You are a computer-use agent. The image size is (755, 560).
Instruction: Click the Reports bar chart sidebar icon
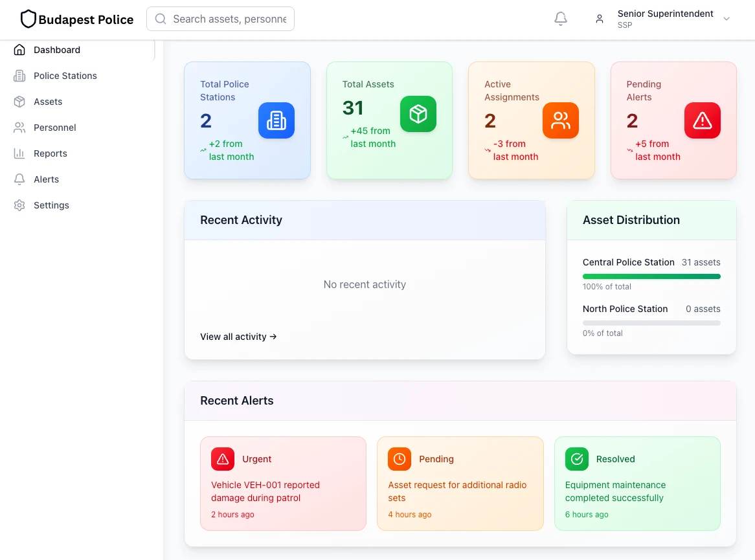[x=19, y=153]
